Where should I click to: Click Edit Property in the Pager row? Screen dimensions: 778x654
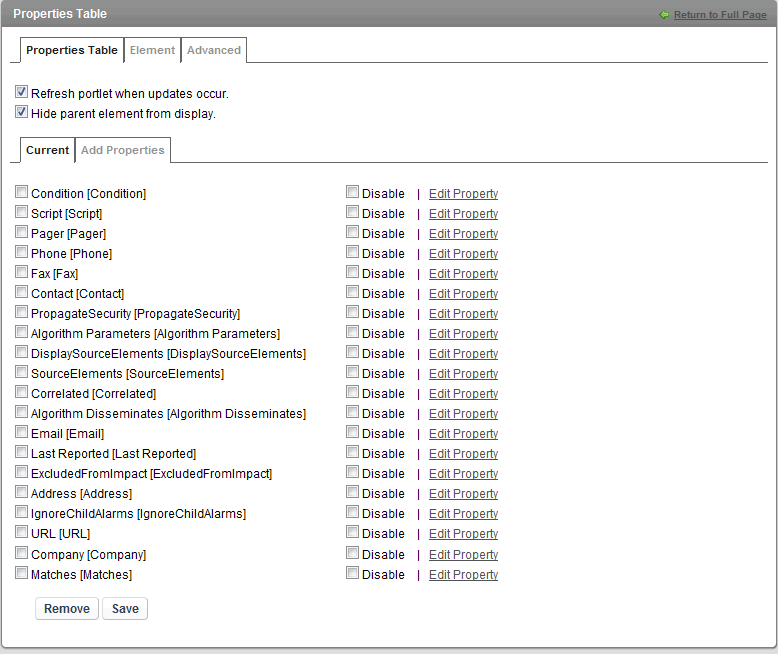pyautogui.click(x=463, y=234)
